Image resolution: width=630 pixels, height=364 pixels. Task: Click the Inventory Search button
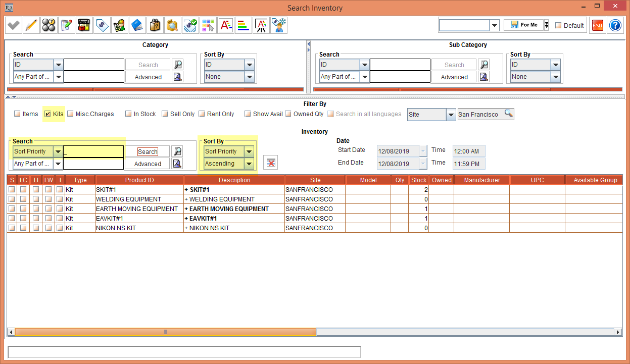coord(148,151)
